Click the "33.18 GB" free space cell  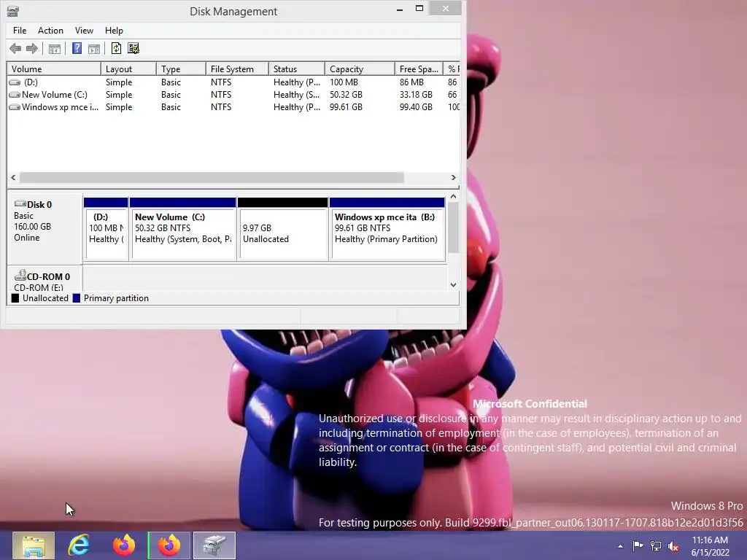point(416,95)
